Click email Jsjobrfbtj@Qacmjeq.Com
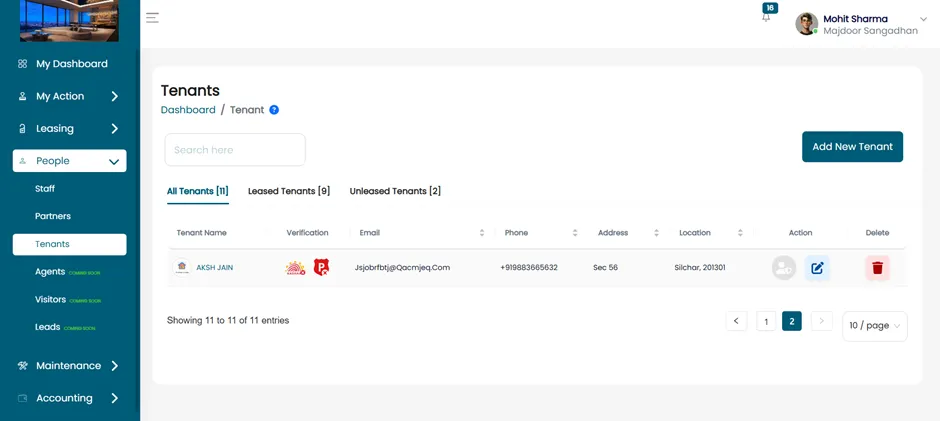 click(402, 267)
